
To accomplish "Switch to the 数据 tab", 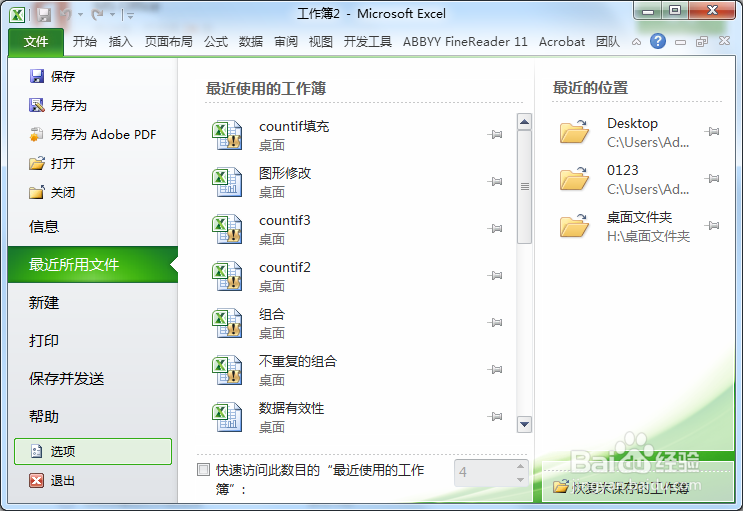I will 251,42.
